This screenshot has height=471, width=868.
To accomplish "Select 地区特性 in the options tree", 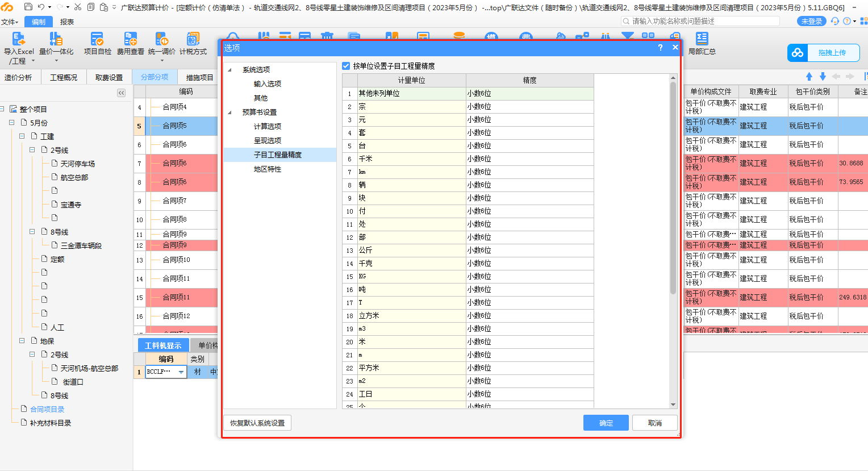I will pyautogui.click(x=268, y=169).
